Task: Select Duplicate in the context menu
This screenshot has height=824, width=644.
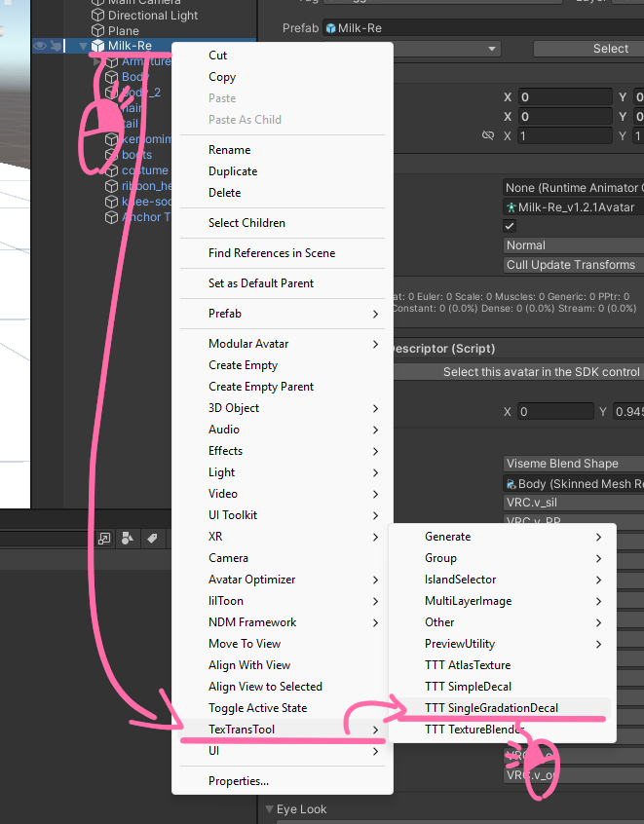Action: (233, 171)
